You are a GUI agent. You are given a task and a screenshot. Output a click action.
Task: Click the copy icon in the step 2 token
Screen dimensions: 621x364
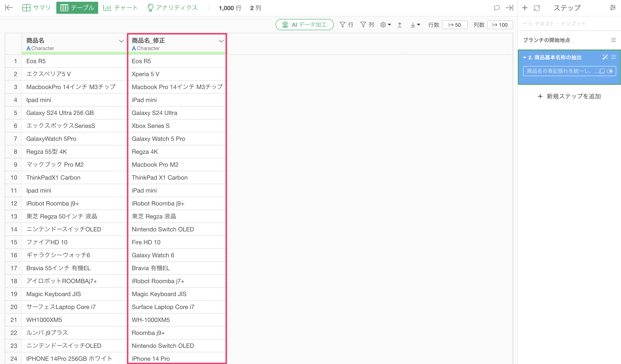coord(602,71)
